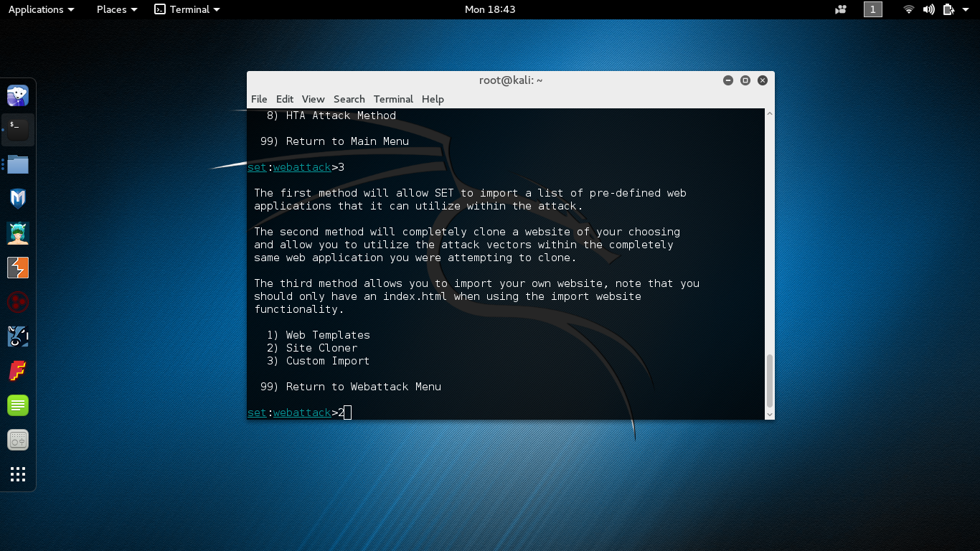This screenshot has height=551, width=980.
Task: Click the workspace 1 indicator
Action: (x=873, y=9)
